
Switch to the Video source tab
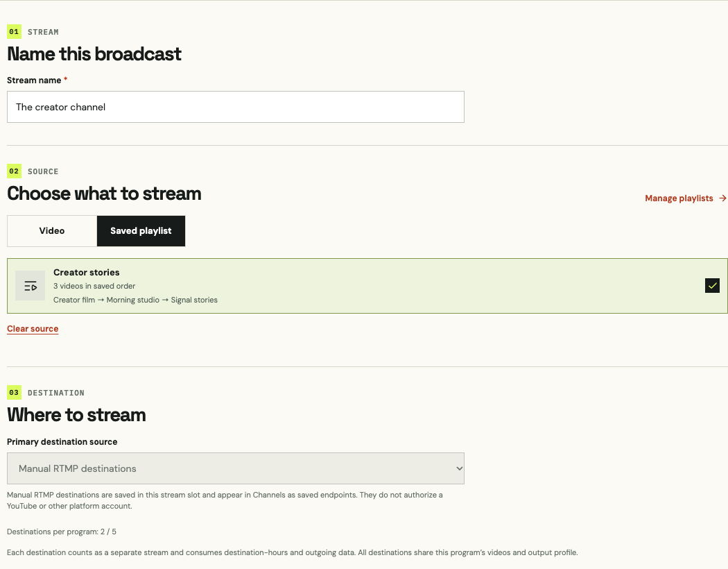coord(52,231)
